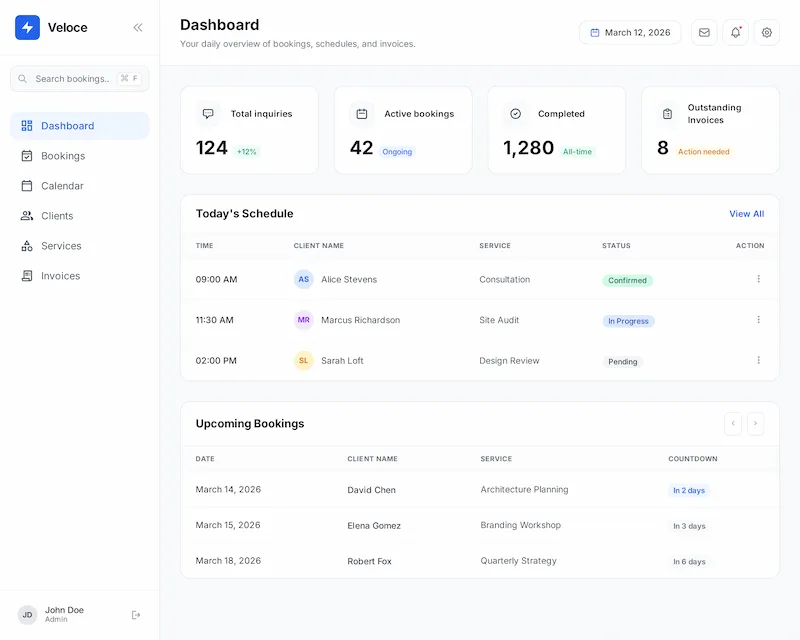Click the Outstanding Invoices clipboard icon
The height and width of the screenshot is (640, 800).
(667, 114)
